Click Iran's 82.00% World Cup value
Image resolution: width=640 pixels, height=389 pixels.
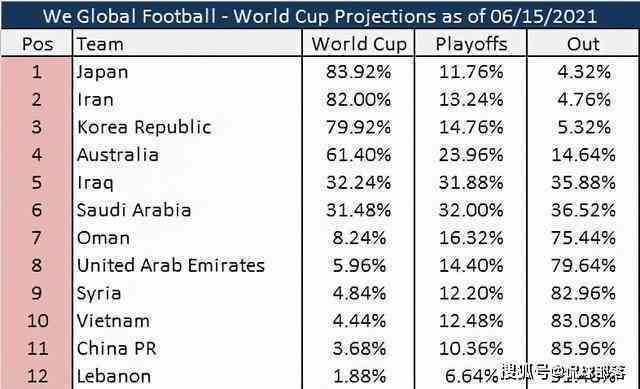[x=358, y=100]
